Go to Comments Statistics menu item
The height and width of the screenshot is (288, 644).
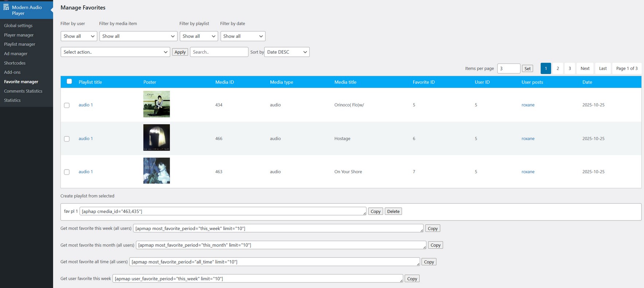pyautogui.click(x=23, y=91)
